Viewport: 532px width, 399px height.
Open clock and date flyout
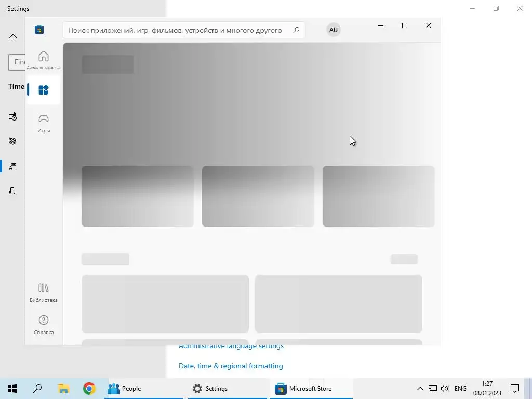(487, 389)
